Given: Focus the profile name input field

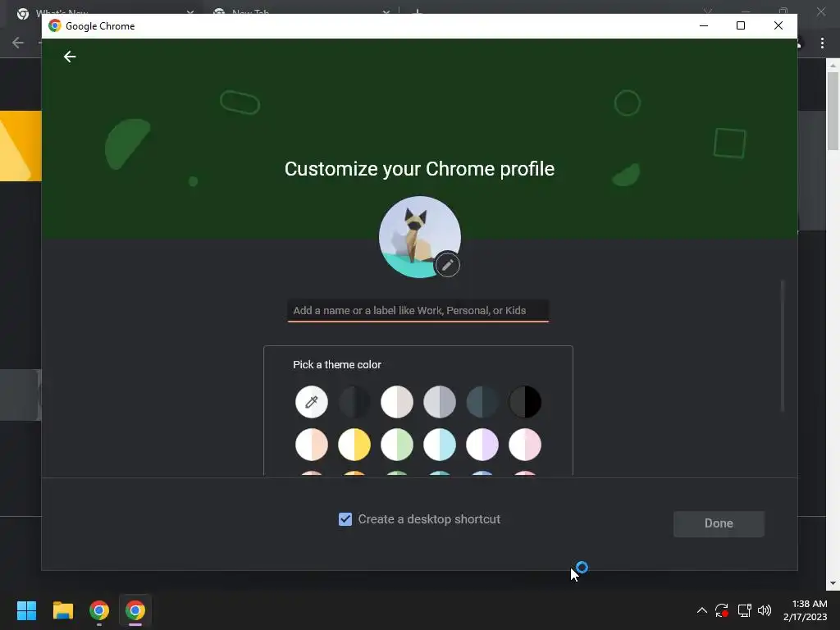Looking at the screenshot, I should (418, 311).
